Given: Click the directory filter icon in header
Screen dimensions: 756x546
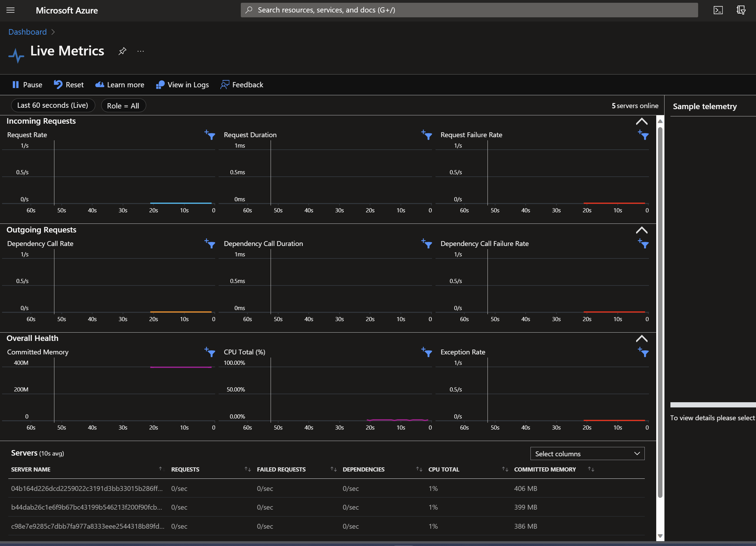Looking at the screenshot, I should [741, 10].
